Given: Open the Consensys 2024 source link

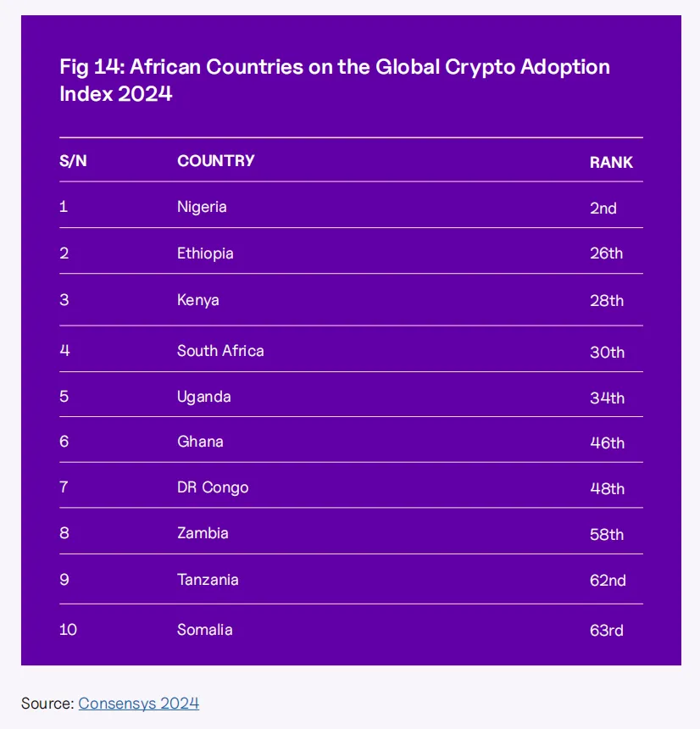Looking at the screenshot, I should pyautogui.click(x=138, y=703).
